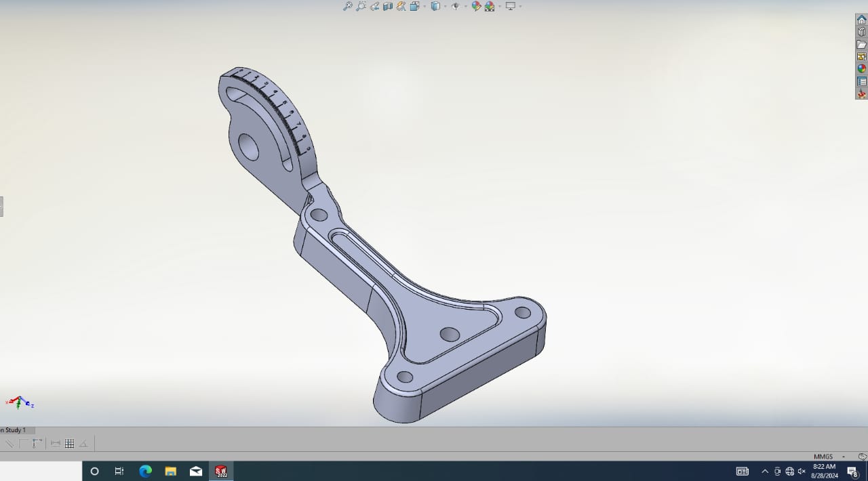Expand the Display Style cube dropdown arrow
The image size is (868, 481).
(445, 7)
